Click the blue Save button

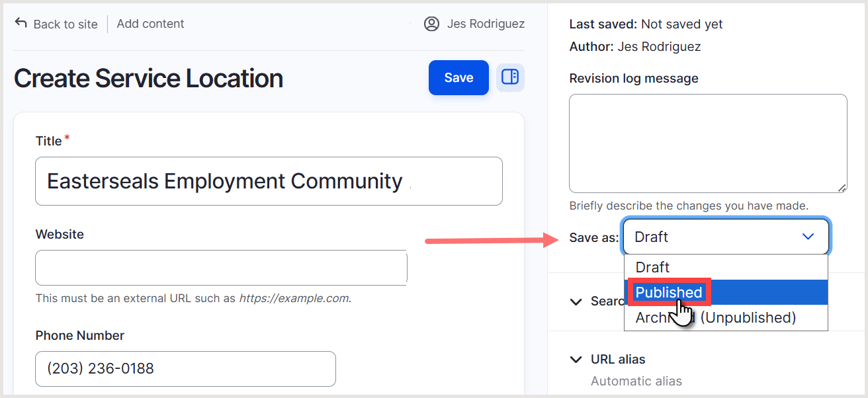click(x=458, y=77)
